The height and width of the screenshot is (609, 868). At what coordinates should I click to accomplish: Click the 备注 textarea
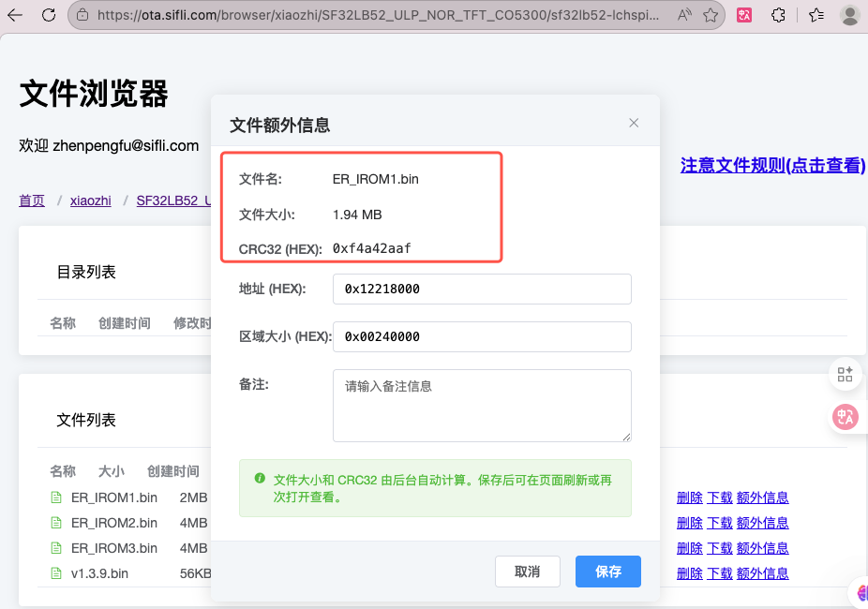(x=482, y=405)
